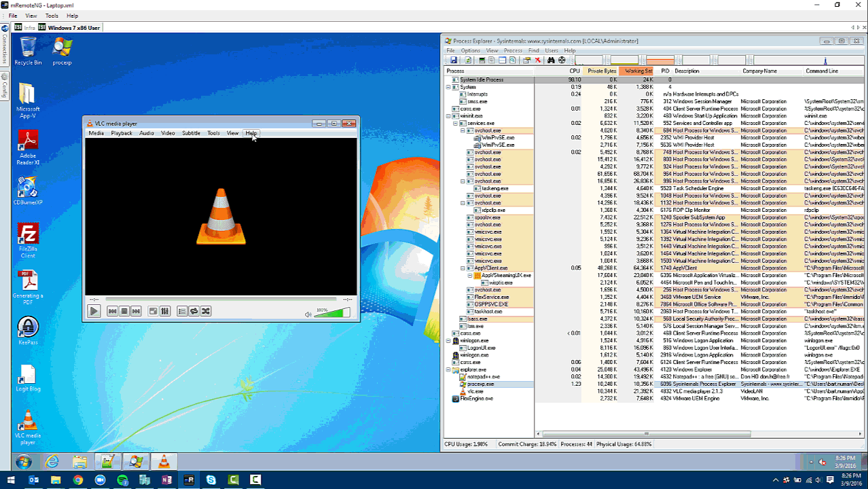Toggle VLC loop mode button

tap(194, 311)
